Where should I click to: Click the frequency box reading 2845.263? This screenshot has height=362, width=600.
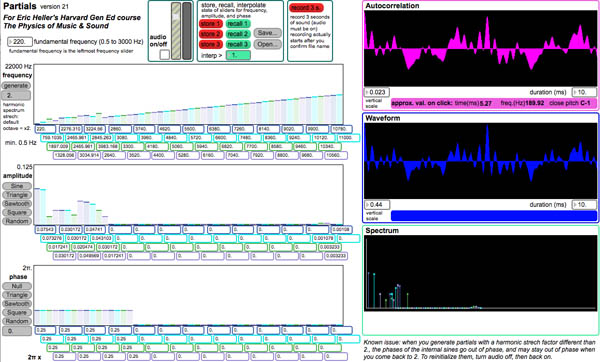101,138
